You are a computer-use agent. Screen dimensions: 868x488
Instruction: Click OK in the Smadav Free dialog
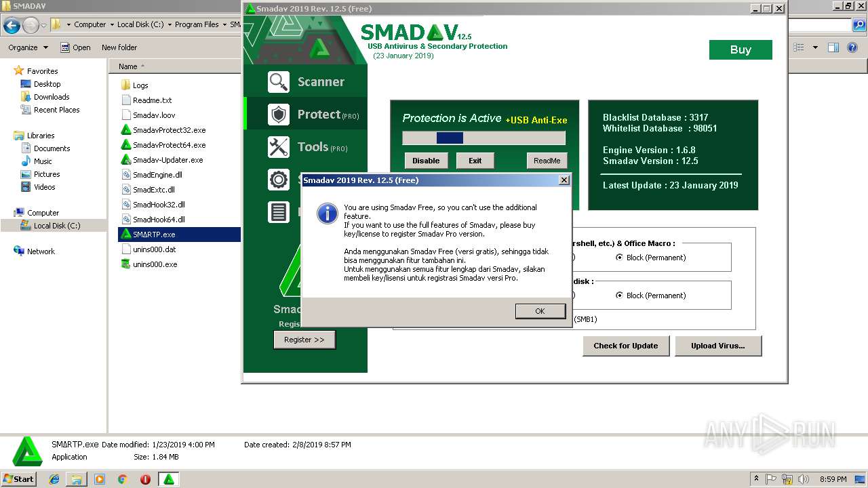[540, 311]
